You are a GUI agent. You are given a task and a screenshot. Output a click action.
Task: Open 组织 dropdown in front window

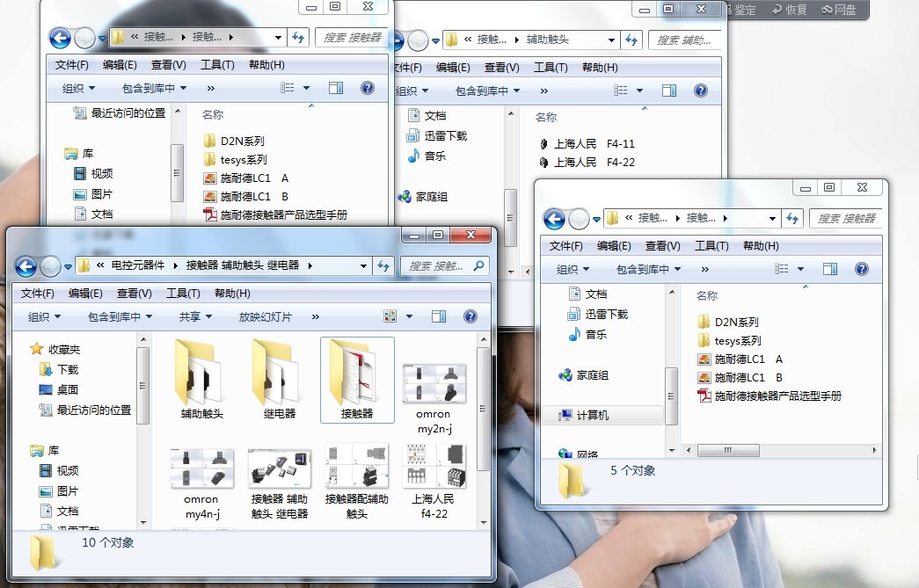click(x=45, y=316)
